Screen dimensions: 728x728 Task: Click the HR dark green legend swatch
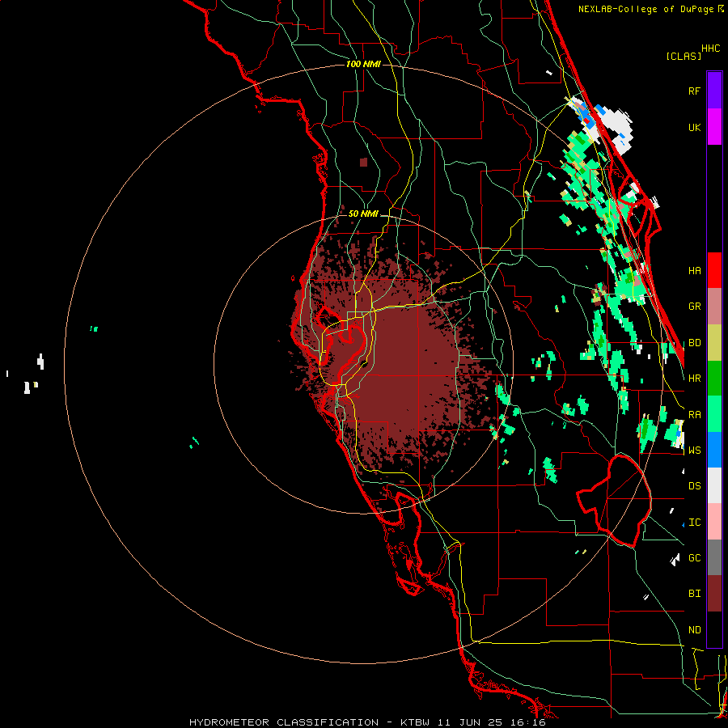[714, 378]
